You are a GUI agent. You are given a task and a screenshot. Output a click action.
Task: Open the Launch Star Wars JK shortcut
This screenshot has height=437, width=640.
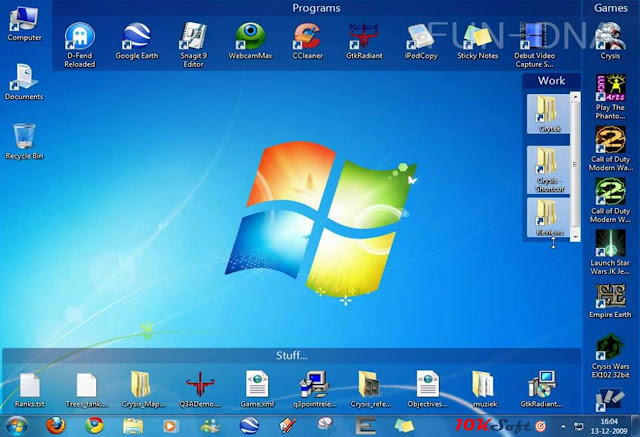610,252
